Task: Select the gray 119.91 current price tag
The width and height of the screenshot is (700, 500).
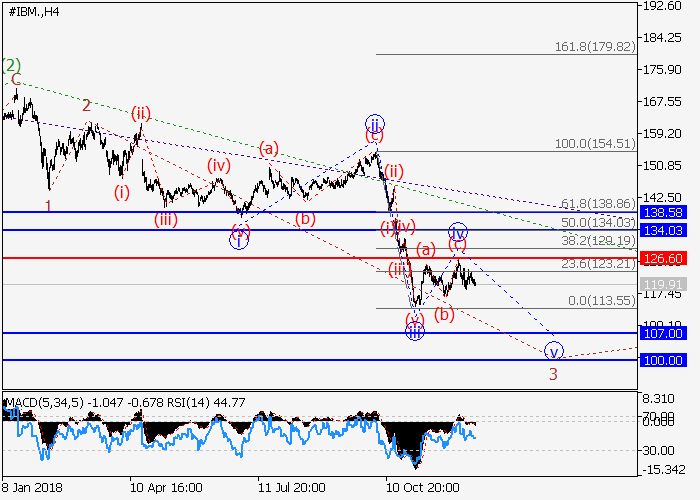Action: pyautogui.click(x=663, y=284)
